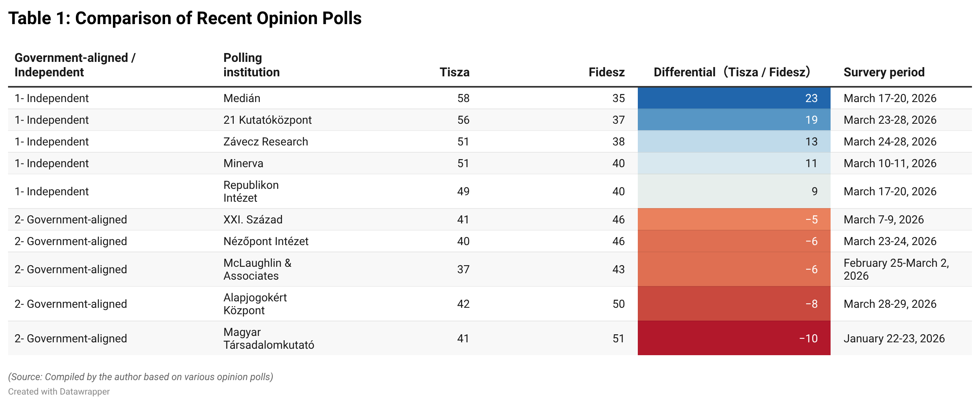
Task: Click the table title heading text
Action: [x=185, y=18]
